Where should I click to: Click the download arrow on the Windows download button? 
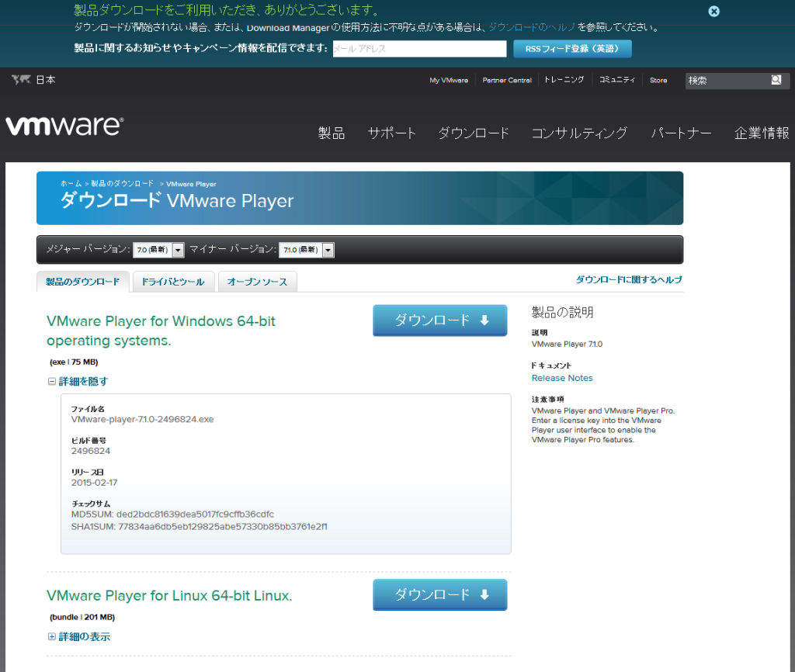[484, 320]
